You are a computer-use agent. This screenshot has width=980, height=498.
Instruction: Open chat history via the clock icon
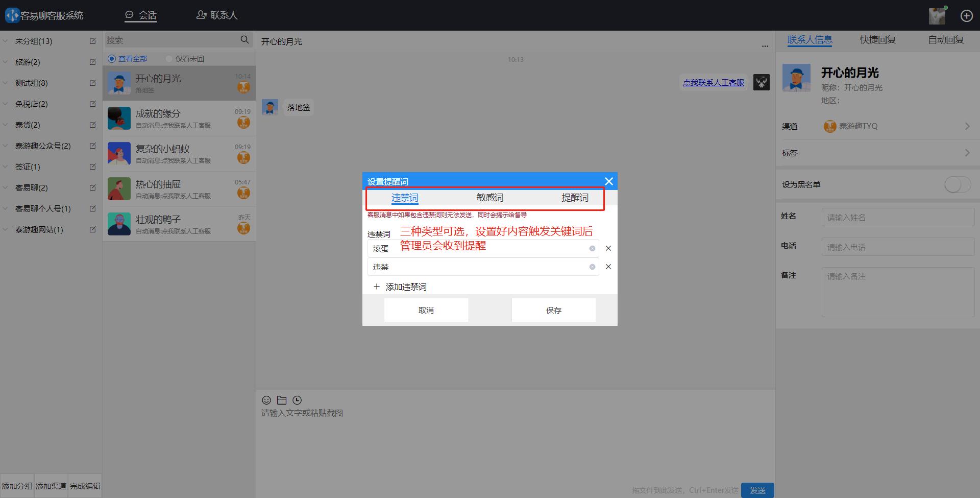pyautogui.click(x=297, y=400)
